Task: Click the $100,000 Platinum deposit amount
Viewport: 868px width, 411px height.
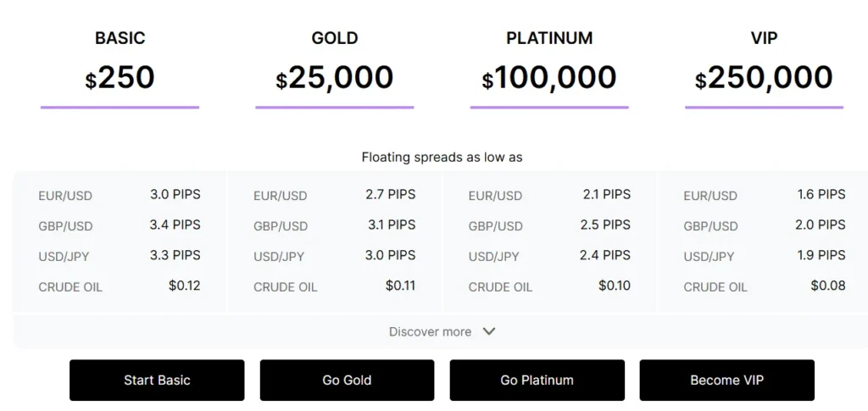Action: [549, 78]
